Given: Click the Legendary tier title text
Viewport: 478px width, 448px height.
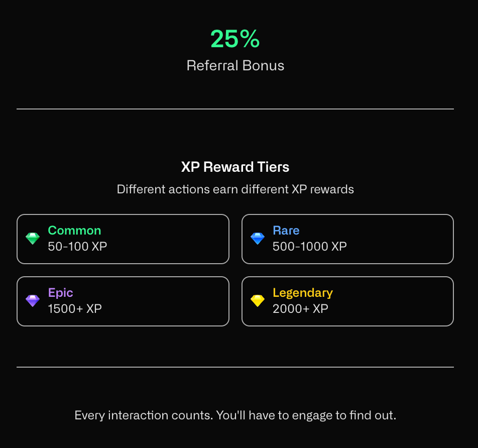Looking at the screenshot, I should click(x=303, y=293).
